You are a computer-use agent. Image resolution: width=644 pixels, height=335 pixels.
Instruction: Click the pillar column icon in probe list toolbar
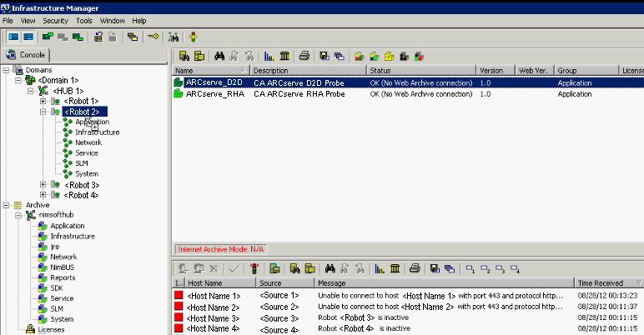click(284, 56)
